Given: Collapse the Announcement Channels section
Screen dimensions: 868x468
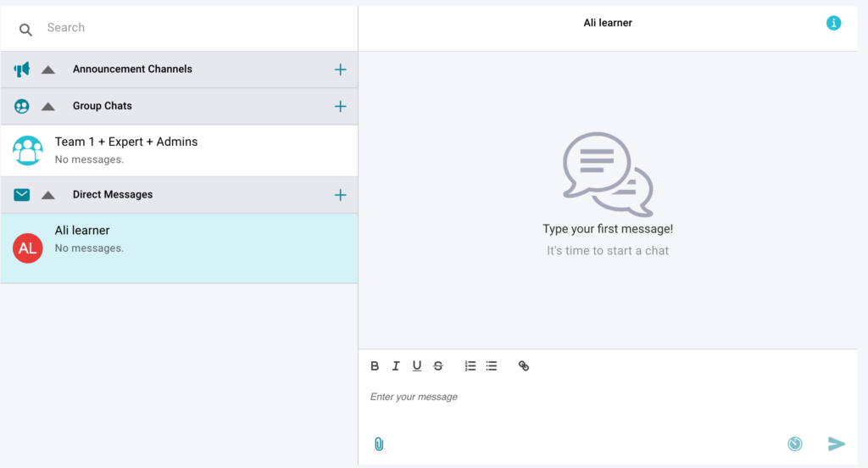Looking at the screenshot, I should point(48,70).
